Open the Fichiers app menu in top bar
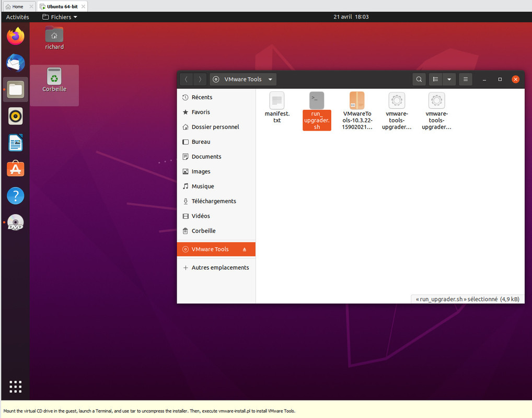 (x=60, y=17)
